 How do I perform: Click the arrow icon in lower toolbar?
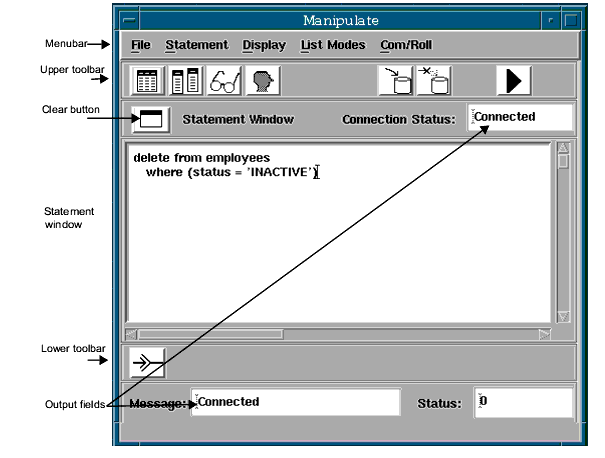tap(149, 362)
